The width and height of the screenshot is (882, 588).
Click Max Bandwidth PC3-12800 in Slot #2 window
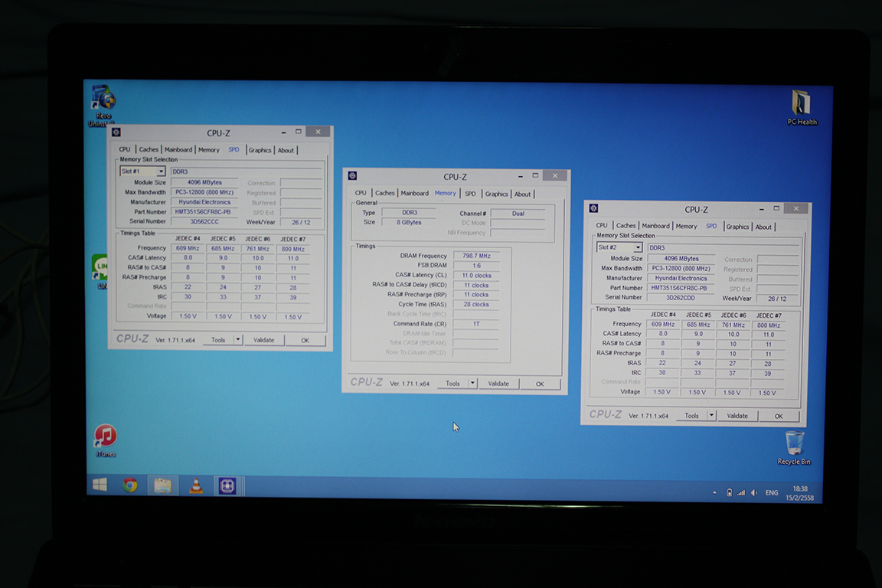[681, 269]
